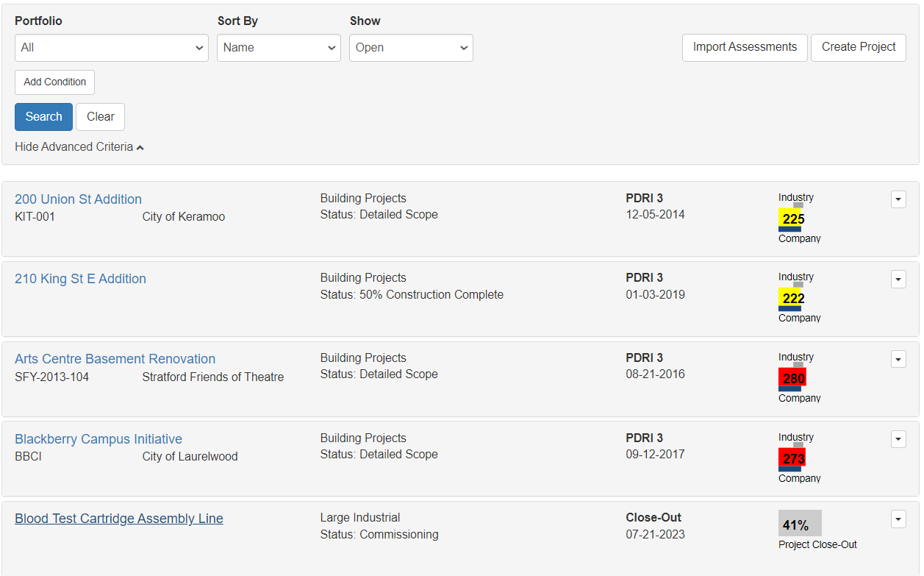Screen dimensions: 924x576
Task: Click Import Assessments button
Action: point(745,47)
